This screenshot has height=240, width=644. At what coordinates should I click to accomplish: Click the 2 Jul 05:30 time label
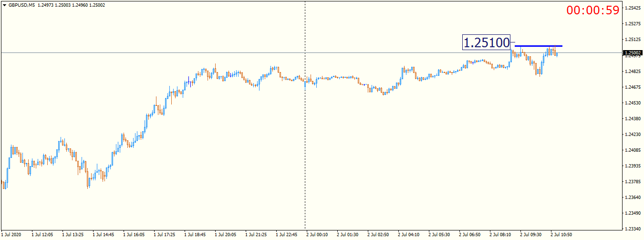(439, 235)
